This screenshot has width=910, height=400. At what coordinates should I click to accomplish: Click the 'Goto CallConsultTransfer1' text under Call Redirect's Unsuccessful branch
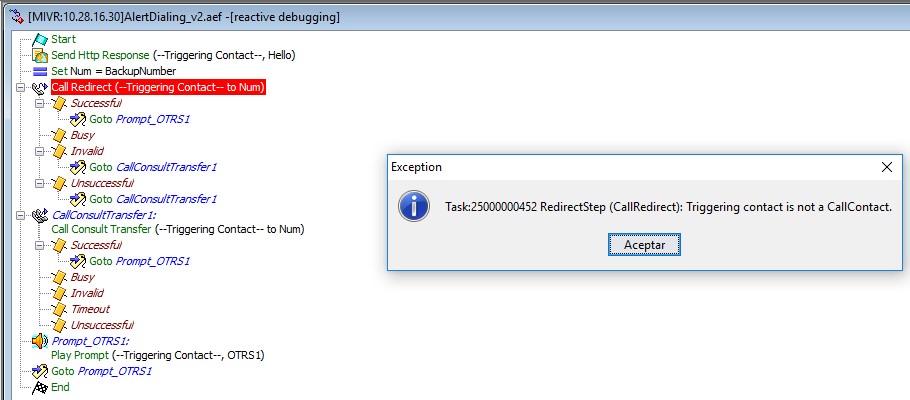pyautogui.click(x=153, y=199)
